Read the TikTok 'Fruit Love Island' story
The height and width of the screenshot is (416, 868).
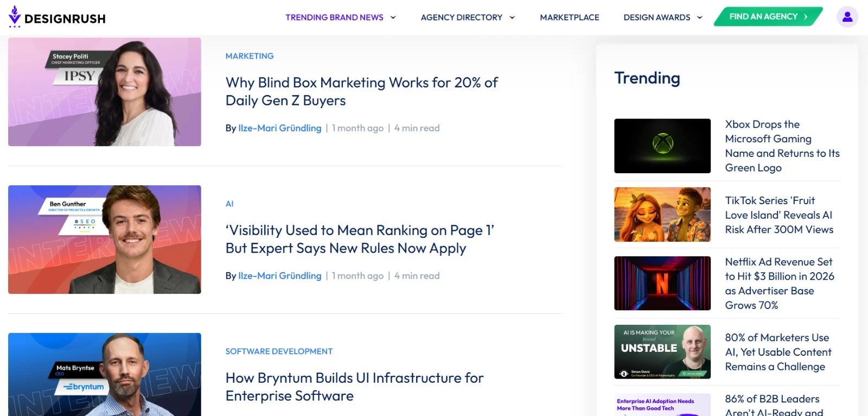(779, 215)
